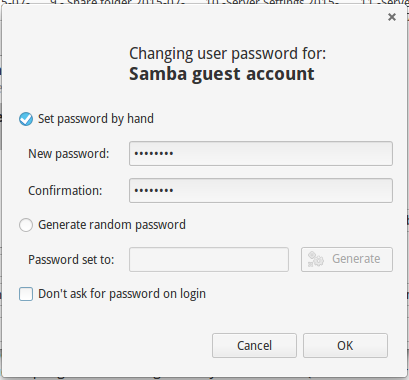The height and width of the screenshot is (380, 409).
Task: Click the 'Changing user password for:' title text
Action: click(228, 54)
